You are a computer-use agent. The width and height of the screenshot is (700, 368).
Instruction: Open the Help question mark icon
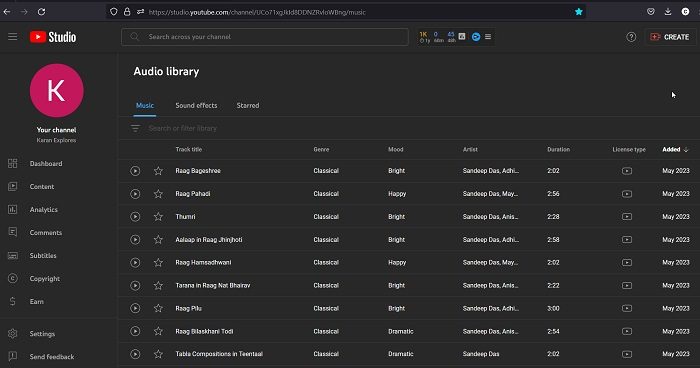[631, 37]
